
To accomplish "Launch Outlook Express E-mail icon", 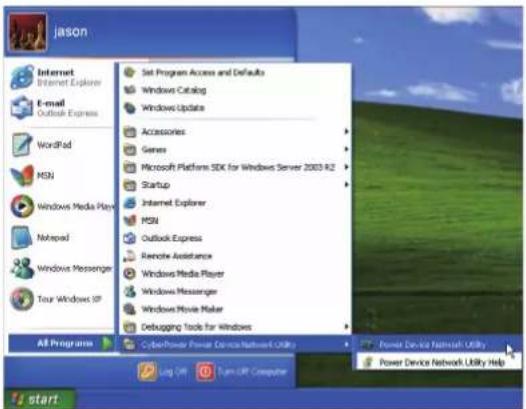I will pos(22,107).
